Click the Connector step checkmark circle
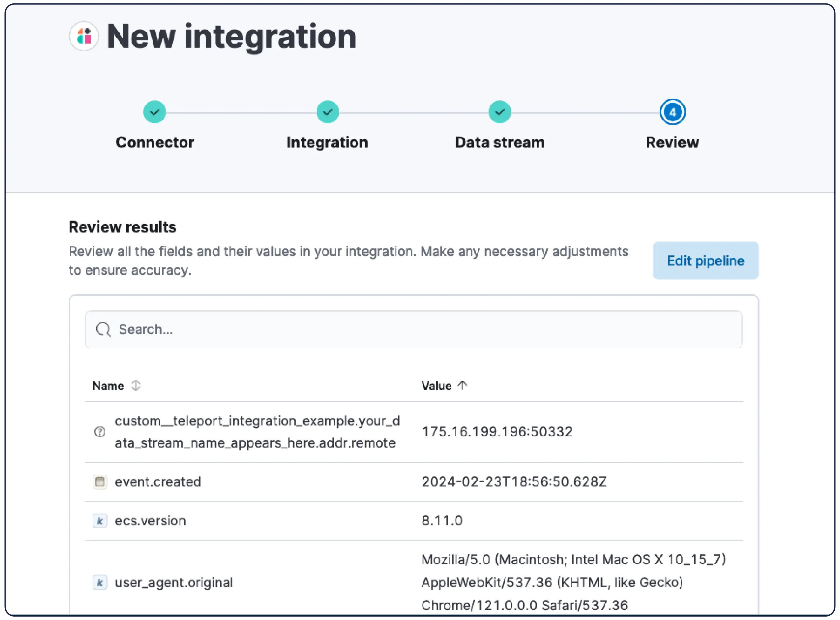Viewport: 840px width, 620px height. pyautogui.click(x=155, y=112)
